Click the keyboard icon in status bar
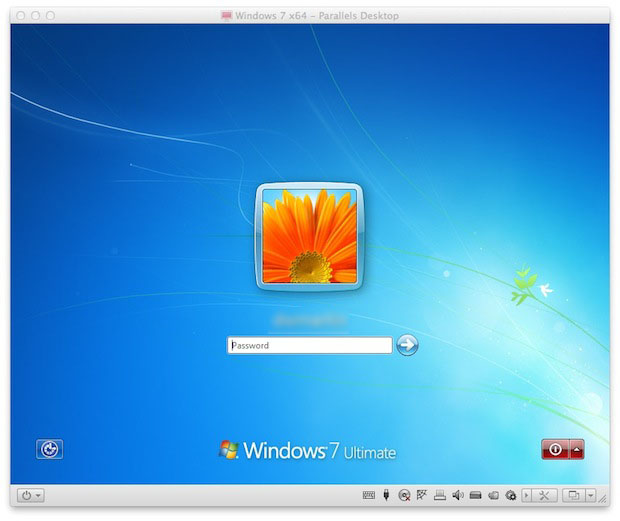Image resolution: width=620 pixels, height=521 pixels. (368, 495)
